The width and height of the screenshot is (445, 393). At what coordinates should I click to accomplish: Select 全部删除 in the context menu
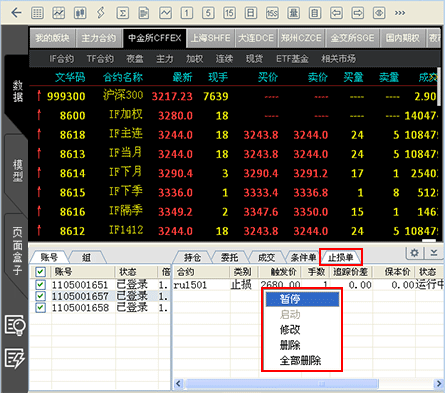(300, 360)
